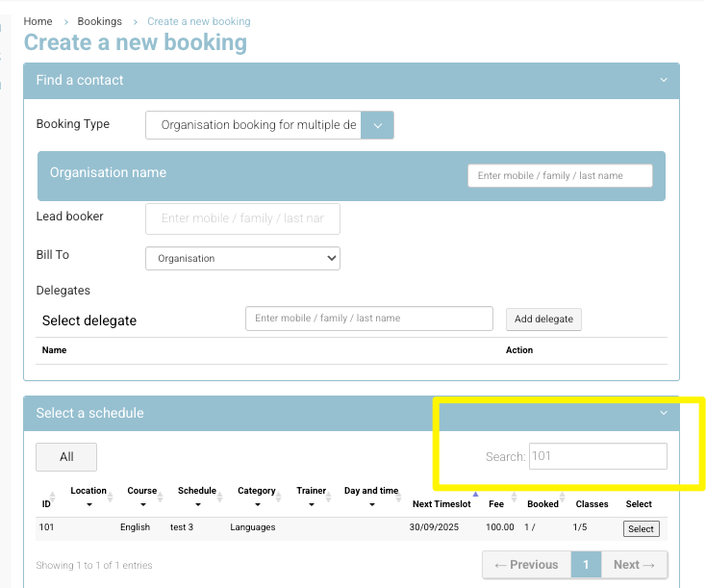Open the Course column filter arrow
This screenshot has height=588, width=706.
tap(142, 504)
